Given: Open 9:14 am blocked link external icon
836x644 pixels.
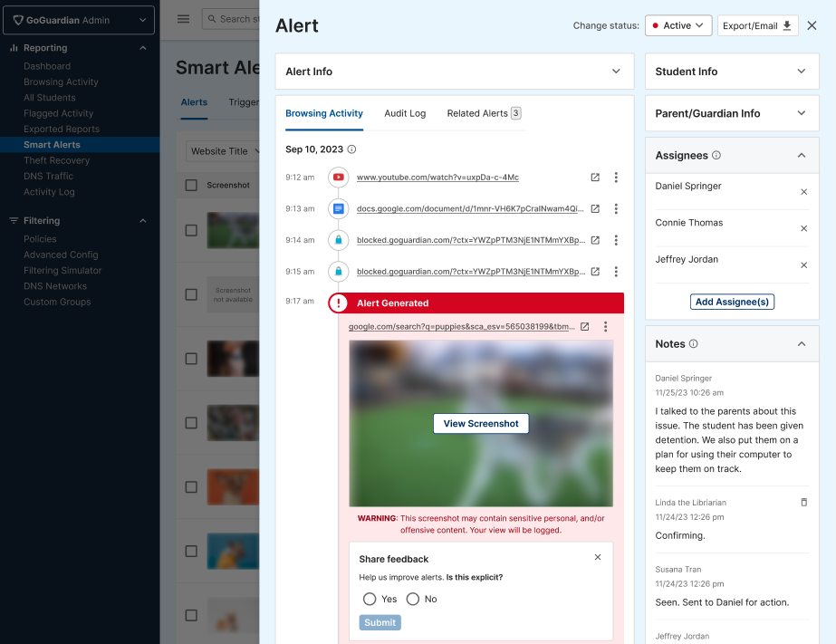Looking at the screenshot, I should point(595,240).
